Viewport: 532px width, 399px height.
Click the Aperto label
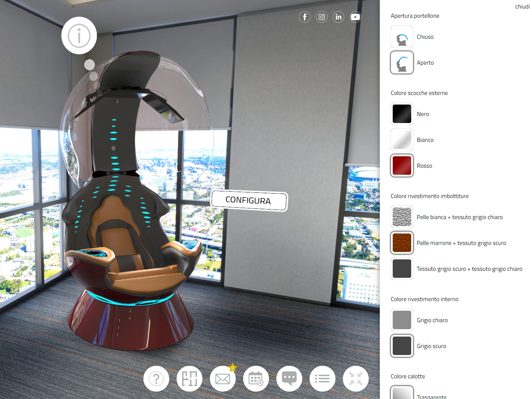425,63
